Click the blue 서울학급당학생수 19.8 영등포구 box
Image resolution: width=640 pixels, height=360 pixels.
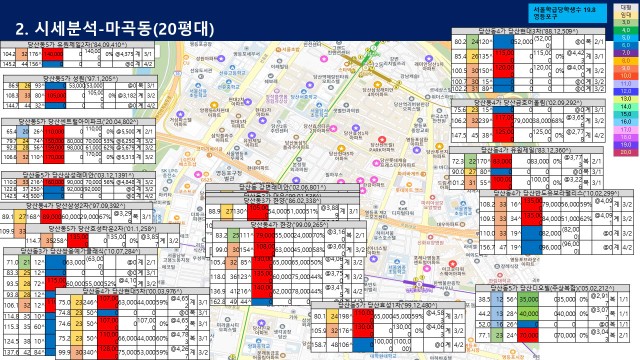click(569, 13)
